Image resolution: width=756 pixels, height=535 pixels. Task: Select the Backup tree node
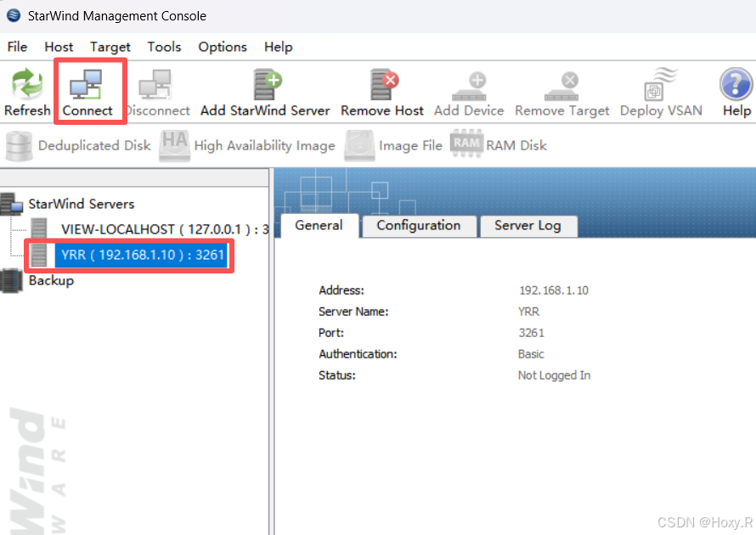point(51,280)
